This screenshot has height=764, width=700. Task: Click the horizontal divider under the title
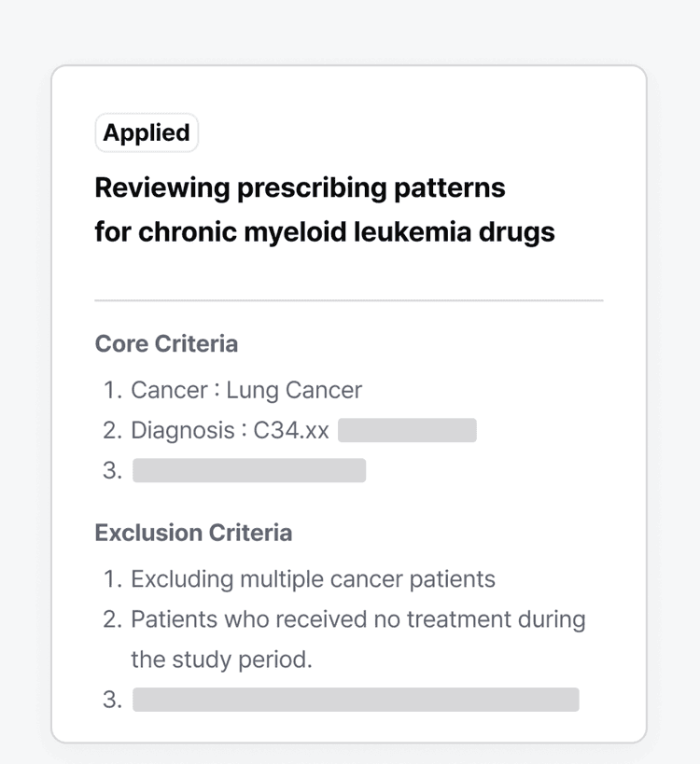[349, 300]
